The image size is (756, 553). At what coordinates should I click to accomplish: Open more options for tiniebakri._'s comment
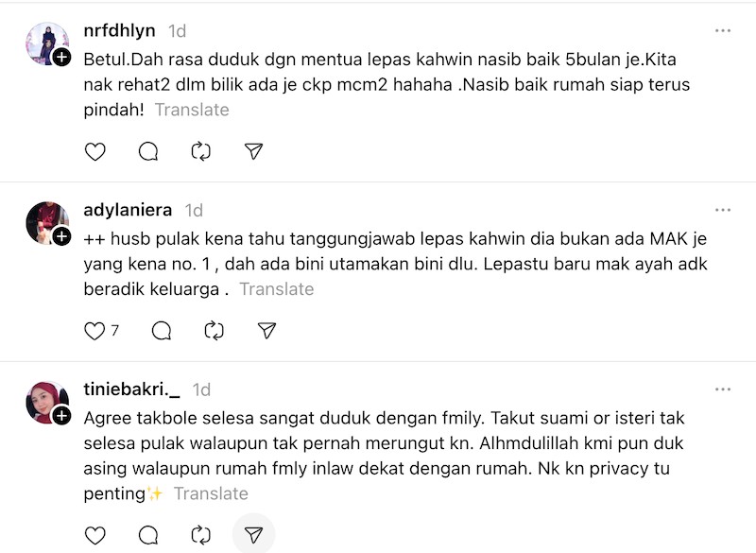click(723, 389)
